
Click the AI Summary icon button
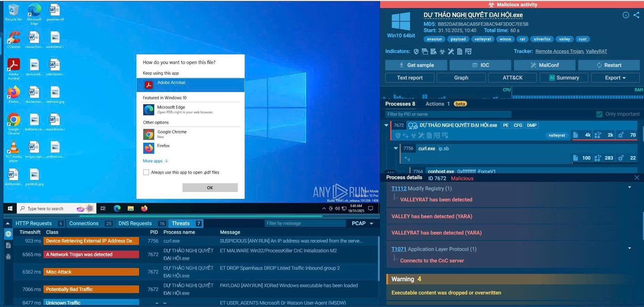[x=551, y=77]
